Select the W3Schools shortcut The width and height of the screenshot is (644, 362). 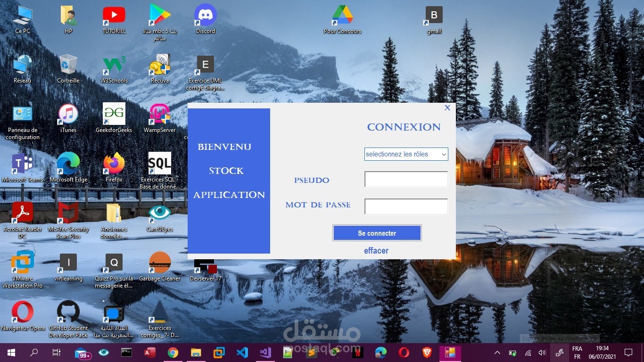[x=114, y=69]
